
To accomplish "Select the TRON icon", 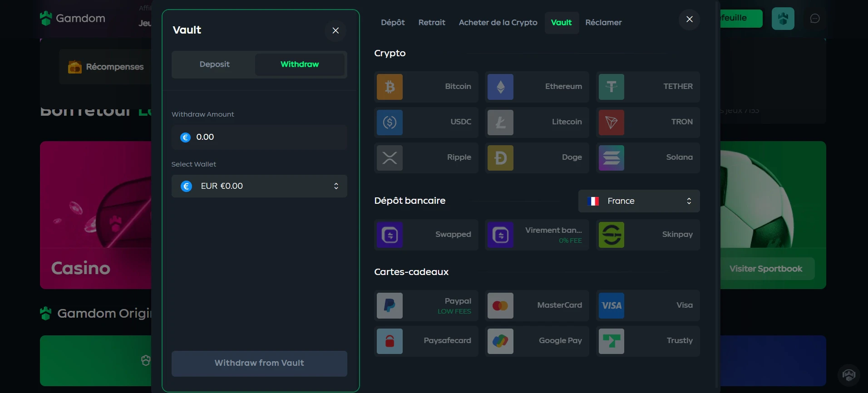I will 612,122.
